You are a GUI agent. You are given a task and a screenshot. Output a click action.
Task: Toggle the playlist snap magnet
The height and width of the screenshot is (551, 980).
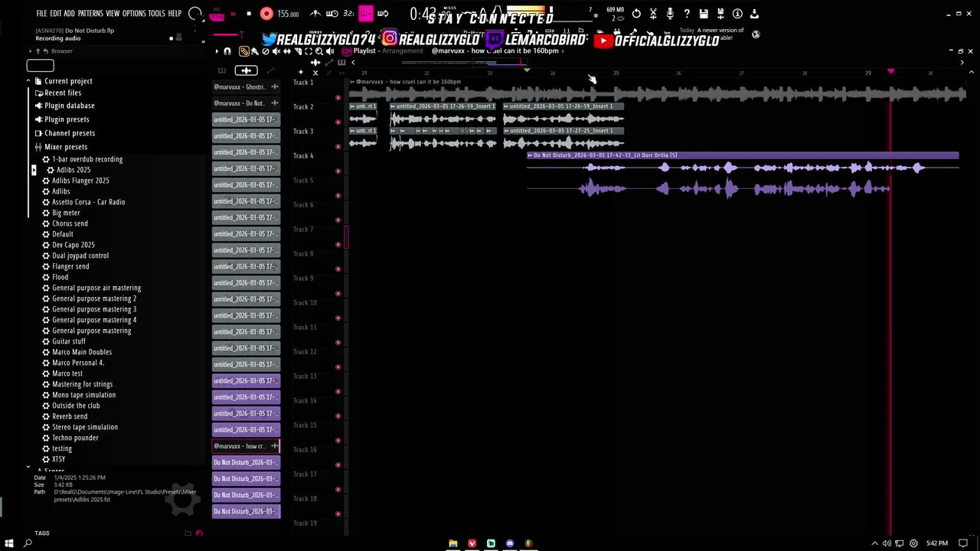227,51
